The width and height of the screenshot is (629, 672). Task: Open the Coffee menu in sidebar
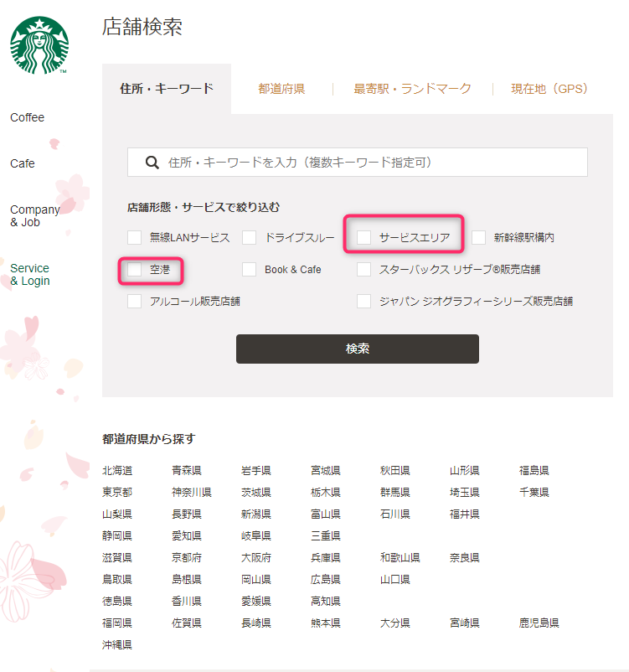[28, 117]
